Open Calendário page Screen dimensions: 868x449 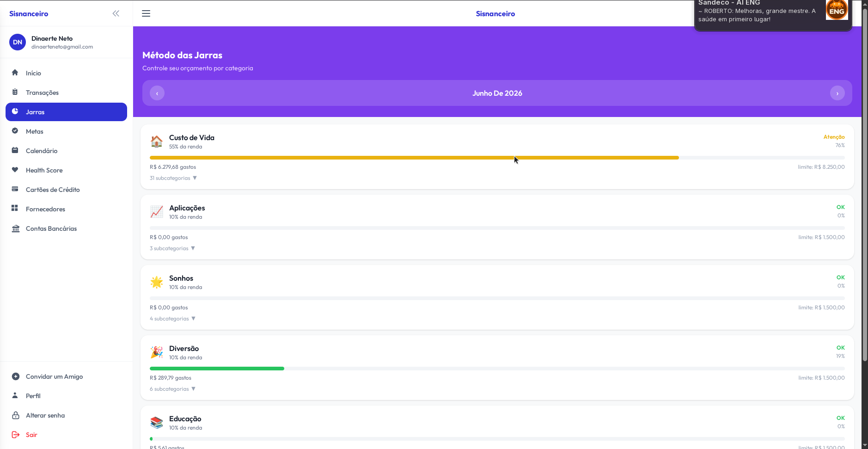click(x=66, y=151)
